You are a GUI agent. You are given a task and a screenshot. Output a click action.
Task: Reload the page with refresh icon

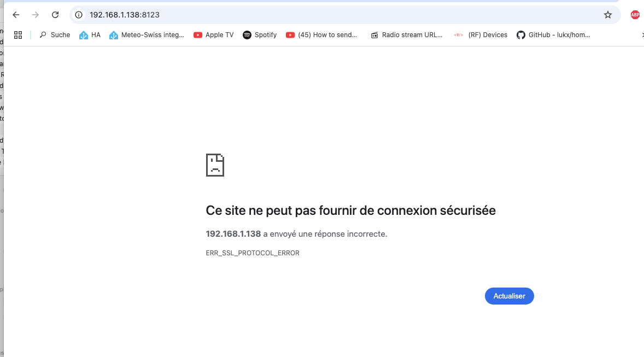(x=55, y=15)
